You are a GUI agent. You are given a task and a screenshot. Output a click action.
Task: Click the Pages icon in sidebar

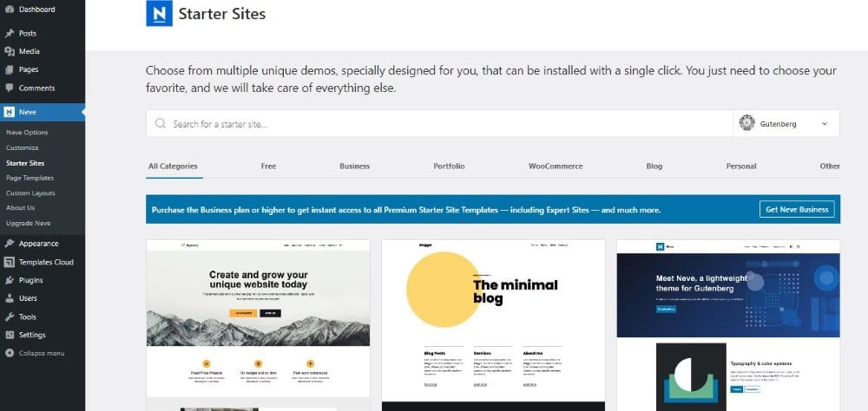(10, 69)
